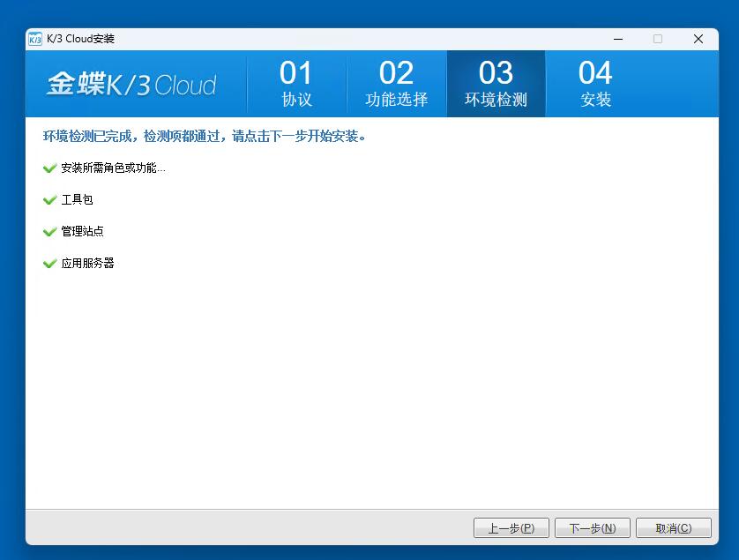
Task: Click the disabled maximize window button
Action: (x=658, y=39)
